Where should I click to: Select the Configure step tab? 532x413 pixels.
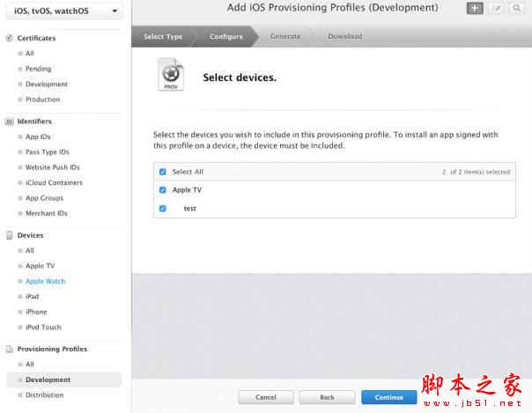click(226, 36)
